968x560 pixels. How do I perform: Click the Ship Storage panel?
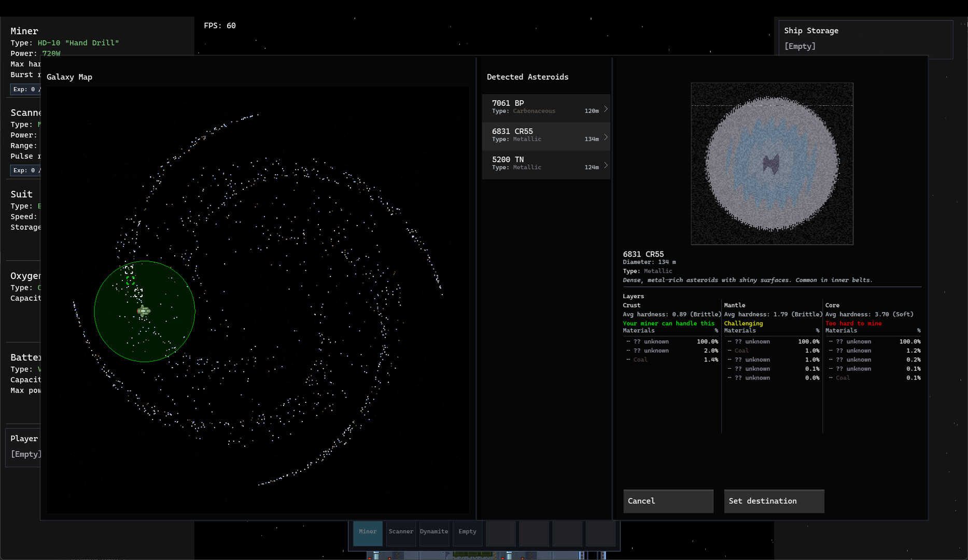tap(865, 39)
